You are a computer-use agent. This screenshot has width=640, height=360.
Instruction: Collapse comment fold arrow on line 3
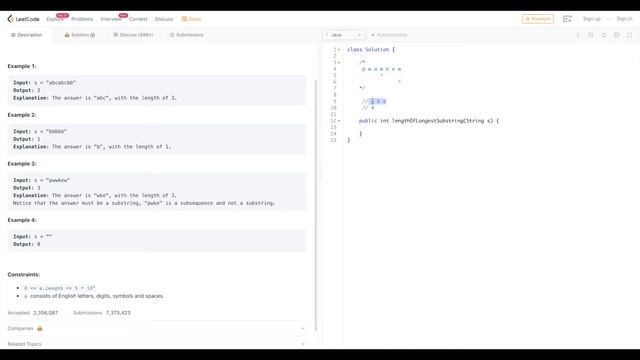pyautogui.click(x=339, y=62)
